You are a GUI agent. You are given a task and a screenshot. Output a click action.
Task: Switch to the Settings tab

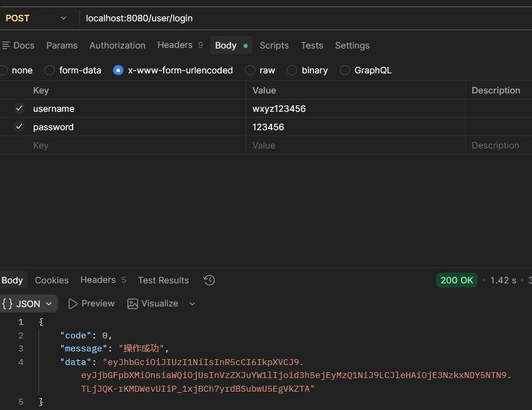(352, 46)
